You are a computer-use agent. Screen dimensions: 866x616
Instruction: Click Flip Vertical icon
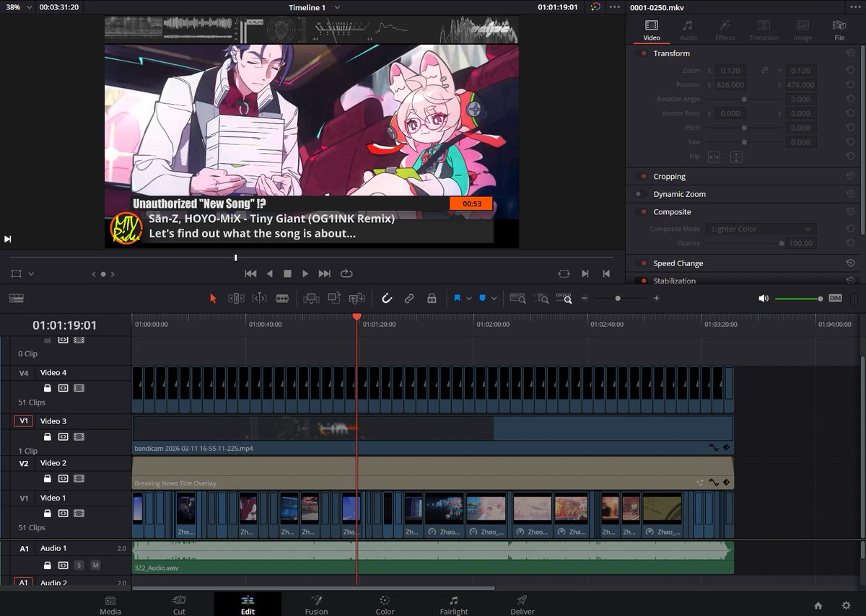click(x=736, y=157)
